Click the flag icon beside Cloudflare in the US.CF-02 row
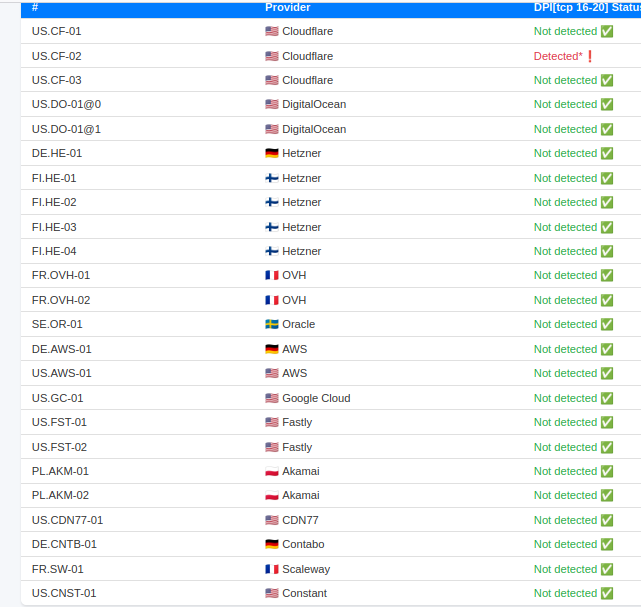This screenshot has width=641, height=607. (x=272, y=56)
